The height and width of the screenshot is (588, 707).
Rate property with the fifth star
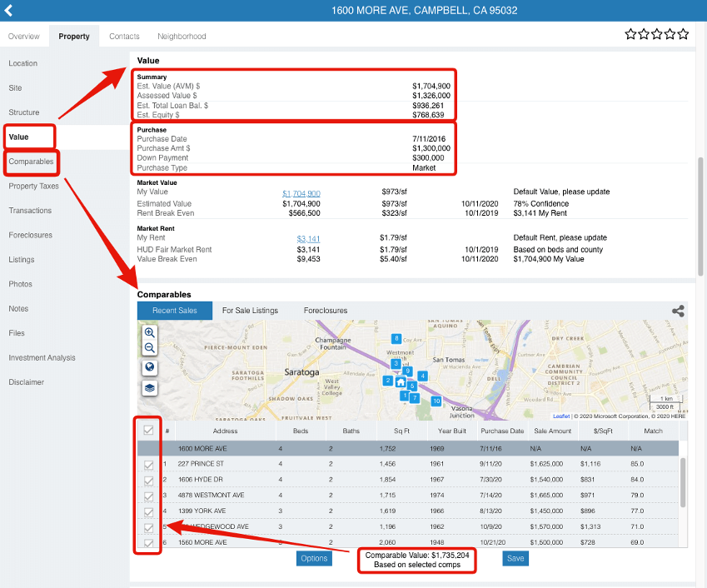tap(684, 34)
